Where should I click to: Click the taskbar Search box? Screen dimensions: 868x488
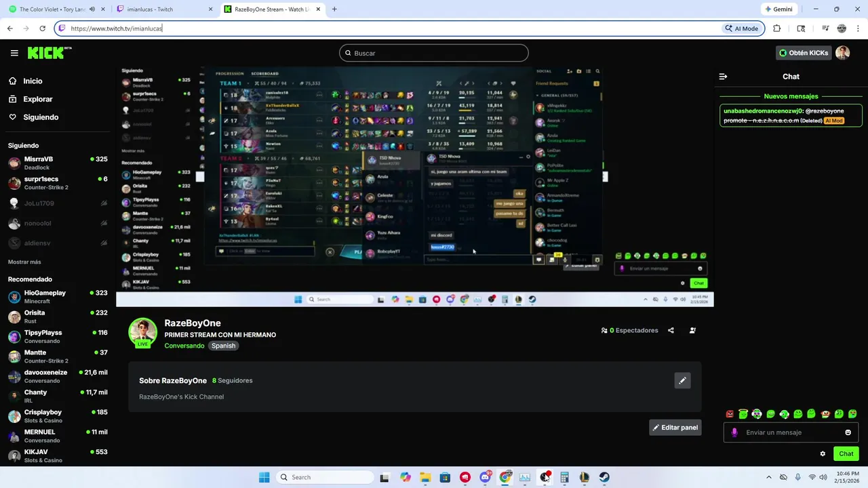325,477
